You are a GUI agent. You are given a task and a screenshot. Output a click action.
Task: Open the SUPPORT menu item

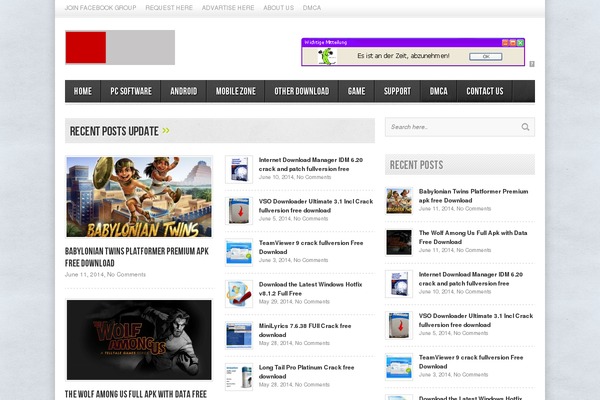pyautogui.click(x=397, y=91)
